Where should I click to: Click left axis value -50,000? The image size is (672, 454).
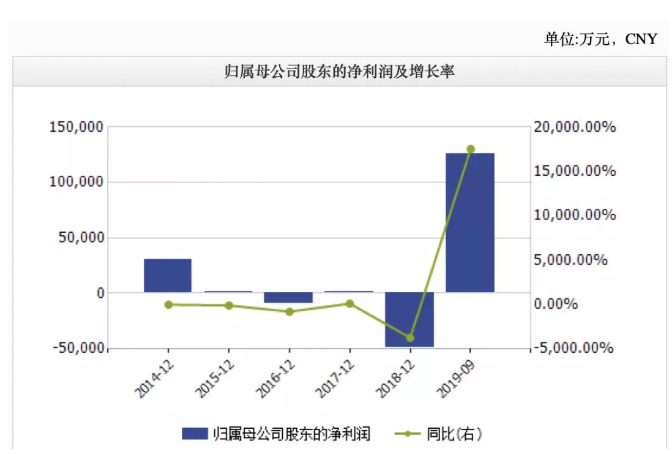coord(78,348)
